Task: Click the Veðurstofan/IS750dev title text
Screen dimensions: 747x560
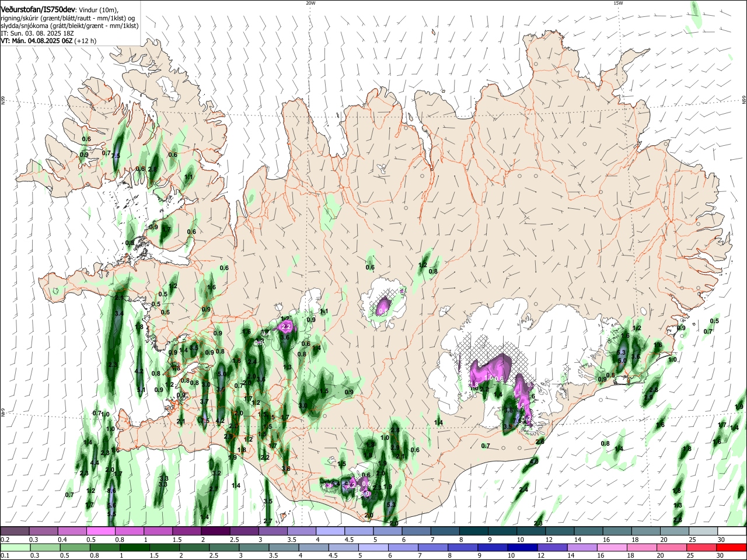Action: (x=38, y=9)
